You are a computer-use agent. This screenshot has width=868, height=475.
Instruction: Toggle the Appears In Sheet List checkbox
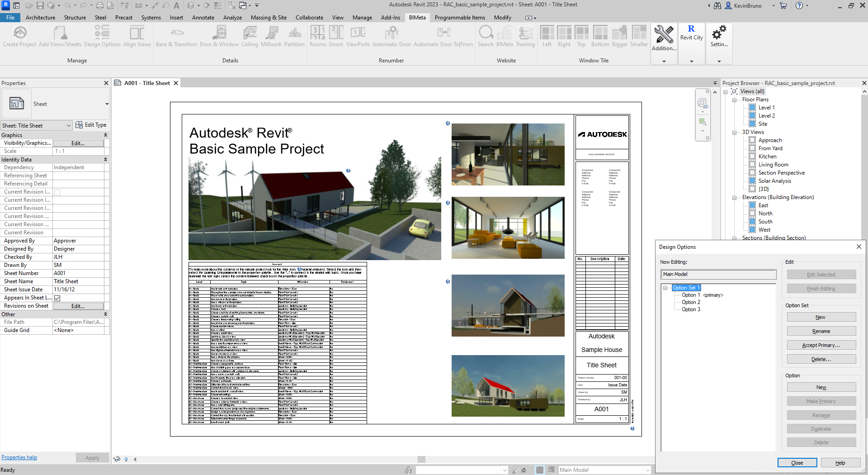point(57,298)
